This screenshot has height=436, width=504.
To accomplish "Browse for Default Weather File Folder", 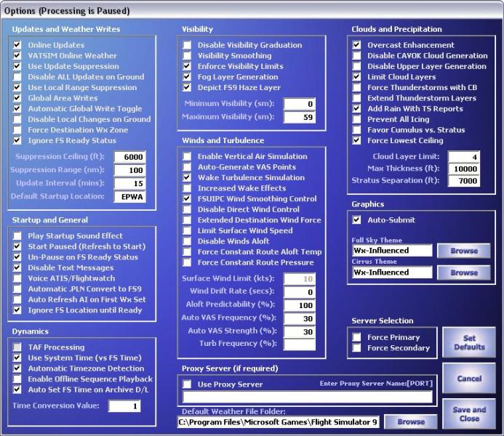I will pos(411,421).
